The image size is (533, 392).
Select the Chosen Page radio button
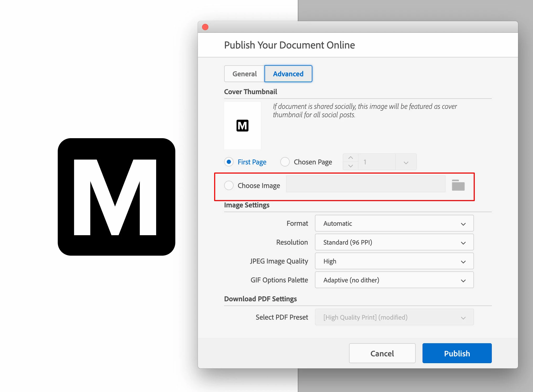point(285,162)
